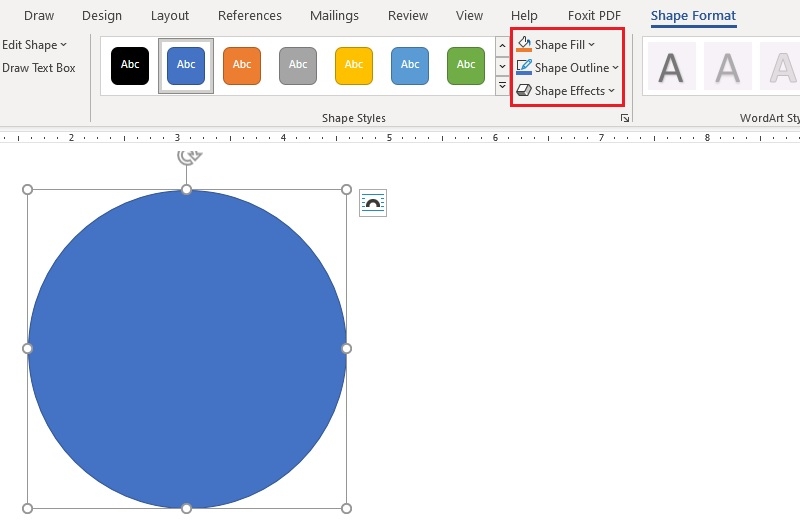Click the Shape Effects icon
The image size is (800, 529).
coord(524,90)
